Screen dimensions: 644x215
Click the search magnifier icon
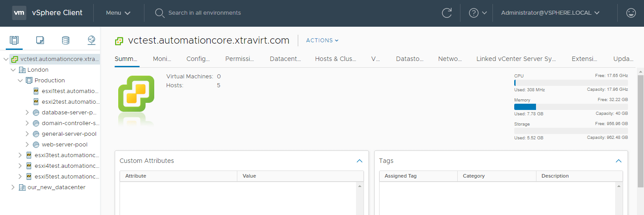(160, 13)
